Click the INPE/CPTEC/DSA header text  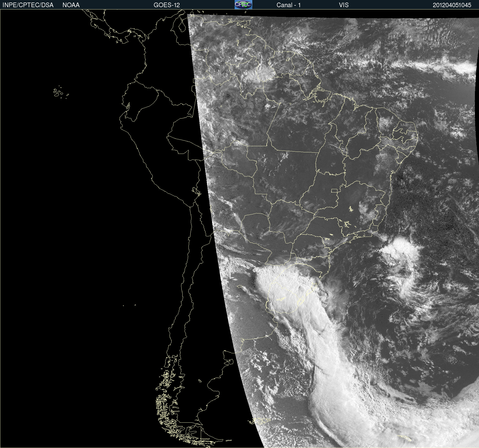(28, 5)
